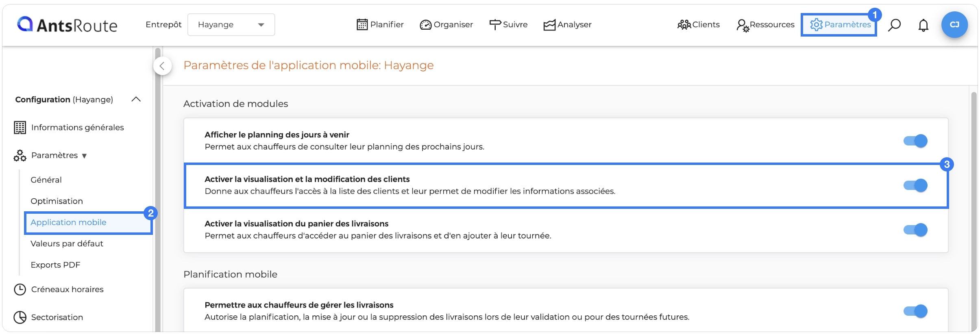
Task: Click 'Activer la visualisation du panier des livraisons' label
Action: point(296,224)
